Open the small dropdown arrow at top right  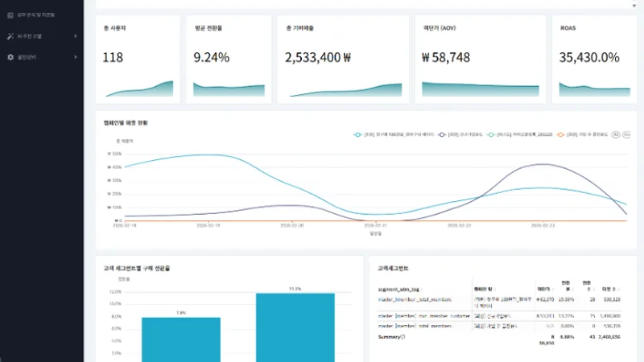[x=634, y=6]
